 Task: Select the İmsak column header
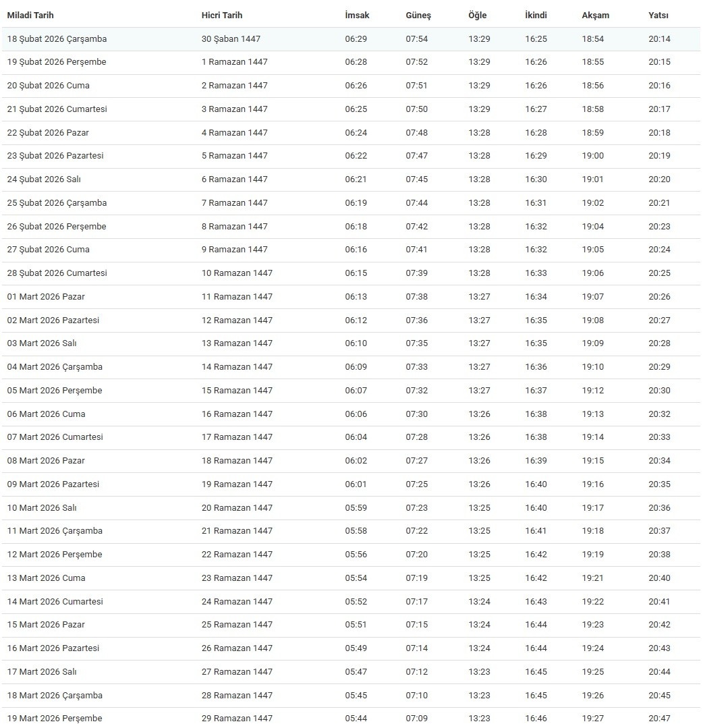point(357,15)
